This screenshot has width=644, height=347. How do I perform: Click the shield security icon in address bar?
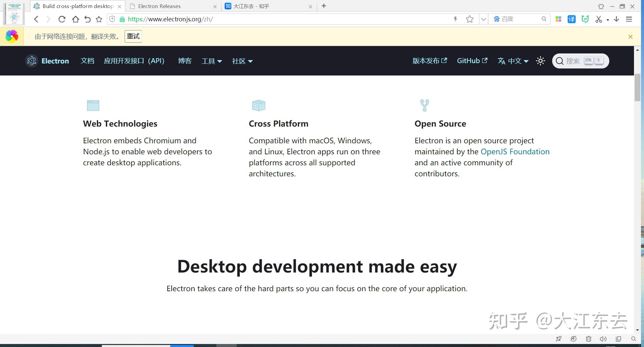point(113,19)
